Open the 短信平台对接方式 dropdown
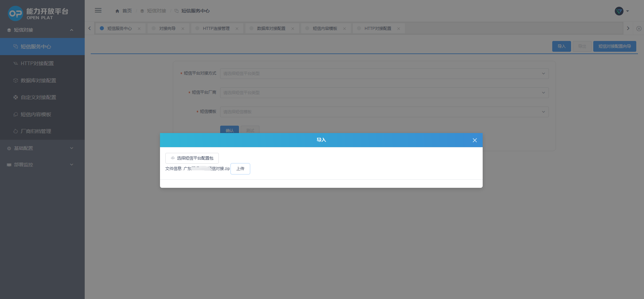Screen dimensions: 644x299 tap(384, 74)
